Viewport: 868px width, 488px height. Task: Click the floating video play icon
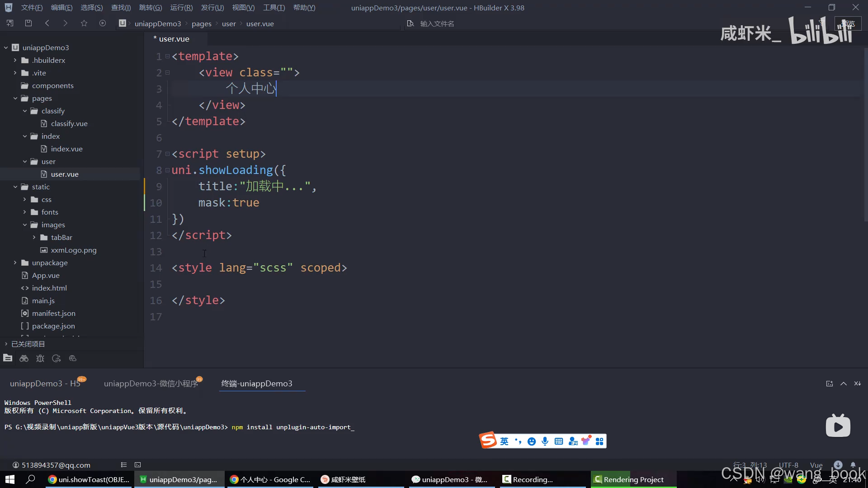click(x=838, y=426)
